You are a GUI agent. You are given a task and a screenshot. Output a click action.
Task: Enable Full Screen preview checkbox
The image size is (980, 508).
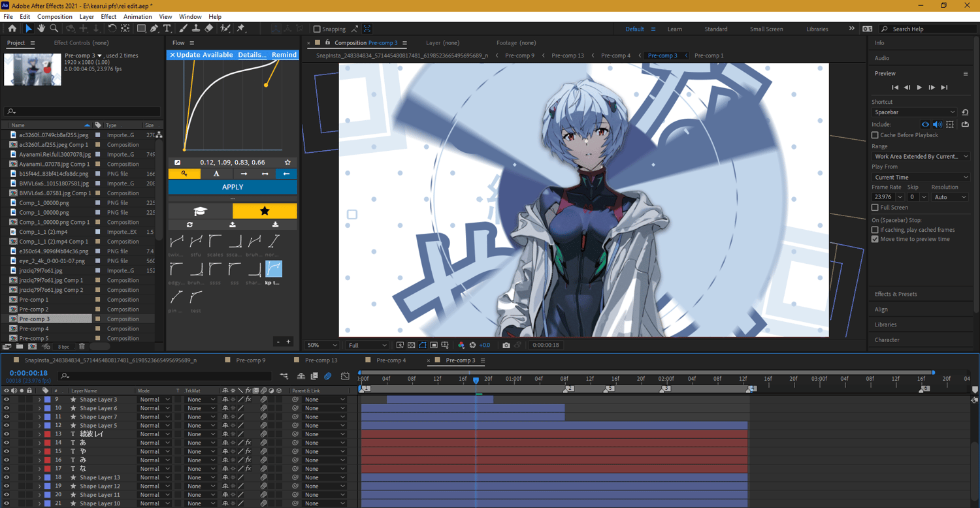(875, 208)
